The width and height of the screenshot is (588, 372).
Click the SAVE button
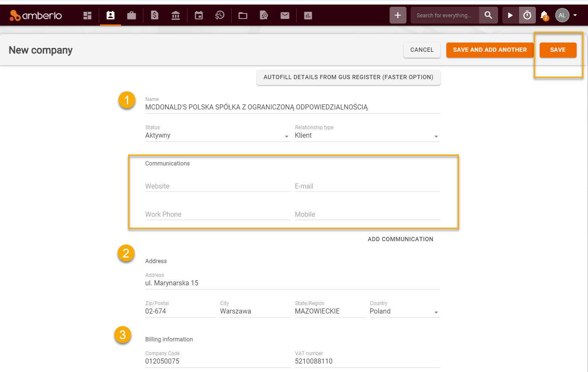pyautogui.click(x=558, y=50)
